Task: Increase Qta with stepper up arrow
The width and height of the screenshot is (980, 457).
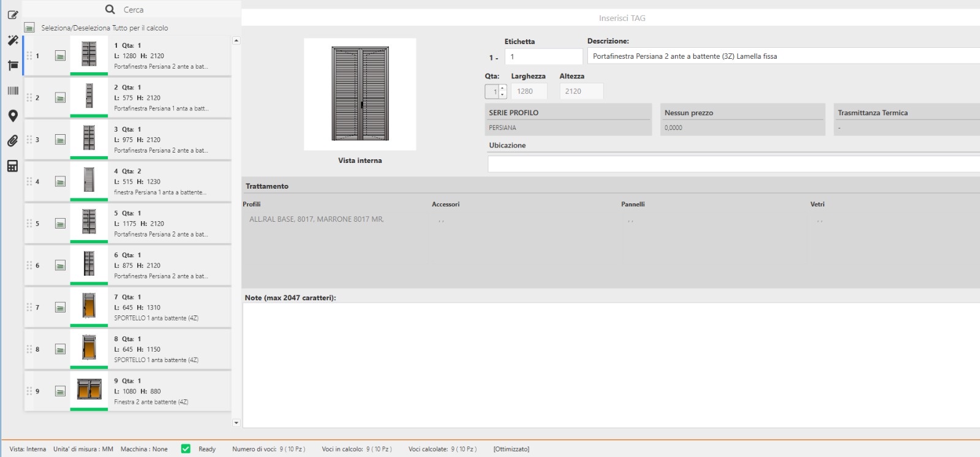Action: click(503, 88)
